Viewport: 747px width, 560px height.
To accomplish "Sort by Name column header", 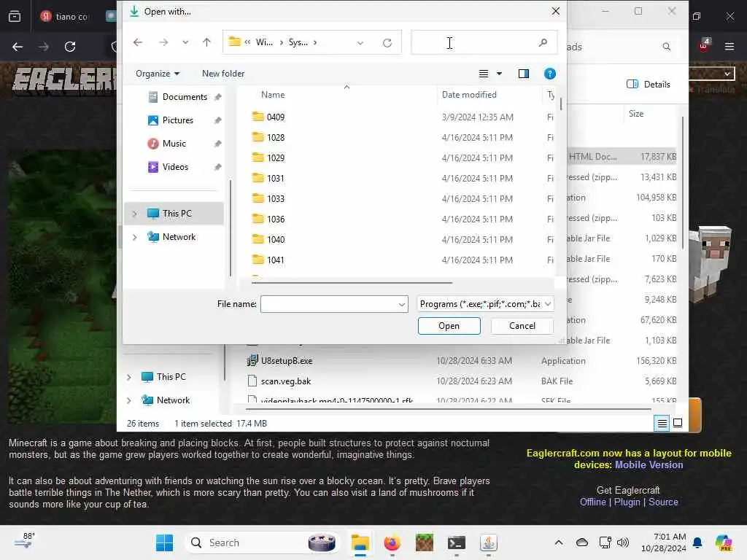I will click(273, 95).
